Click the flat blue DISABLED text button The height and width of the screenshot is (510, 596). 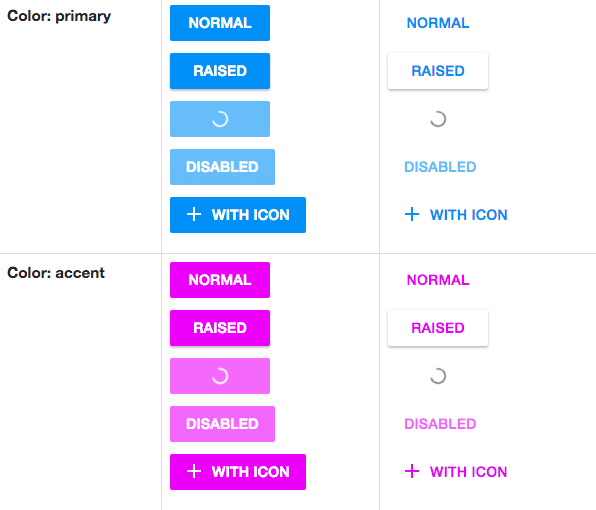[x=440, y=167]
